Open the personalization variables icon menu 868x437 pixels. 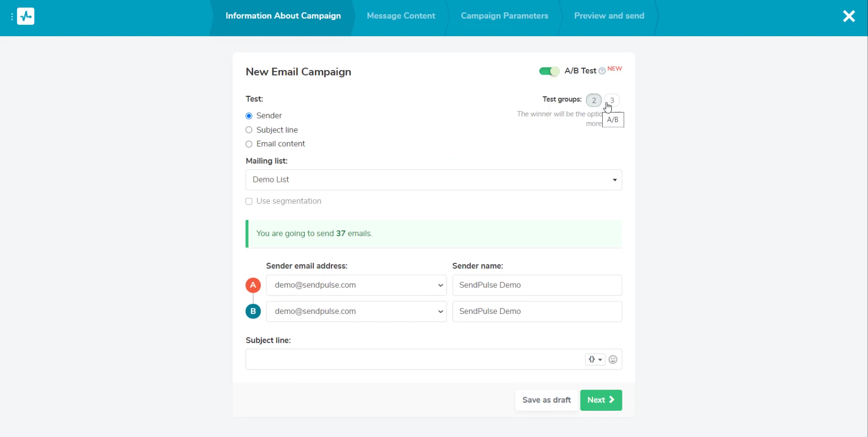click(595, 360)
